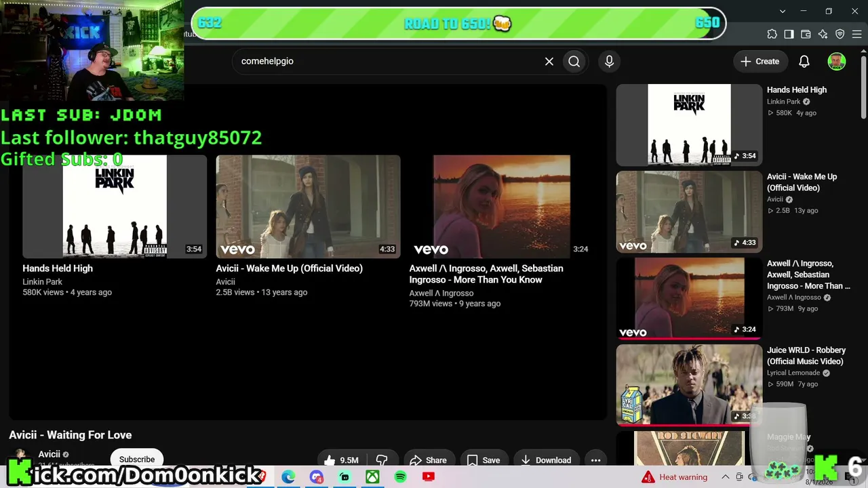This screenshot has height=488, width=868.
Task: Show hidden system tray icons
Action: coord(725,477)
